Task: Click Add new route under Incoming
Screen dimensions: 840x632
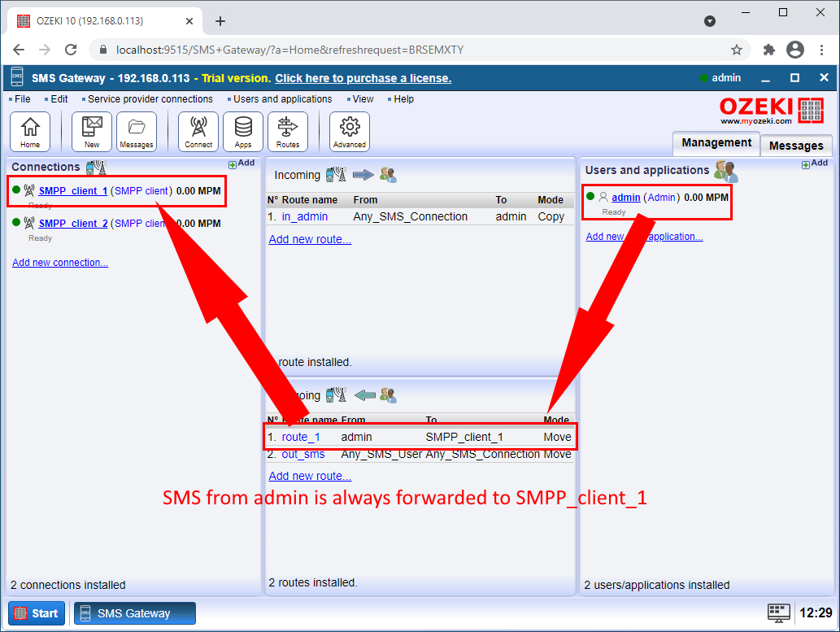Action: click(x=310, y=240)
